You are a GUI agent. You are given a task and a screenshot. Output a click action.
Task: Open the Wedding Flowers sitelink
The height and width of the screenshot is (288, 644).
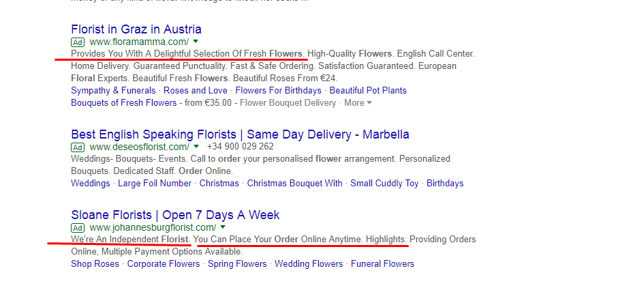click(309, 264)
